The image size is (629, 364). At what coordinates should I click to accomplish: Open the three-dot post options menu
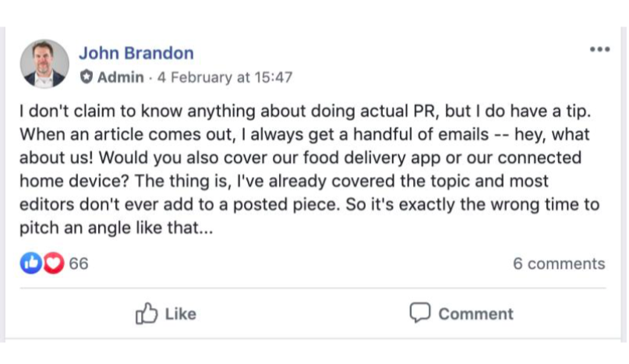pos(599,50)
